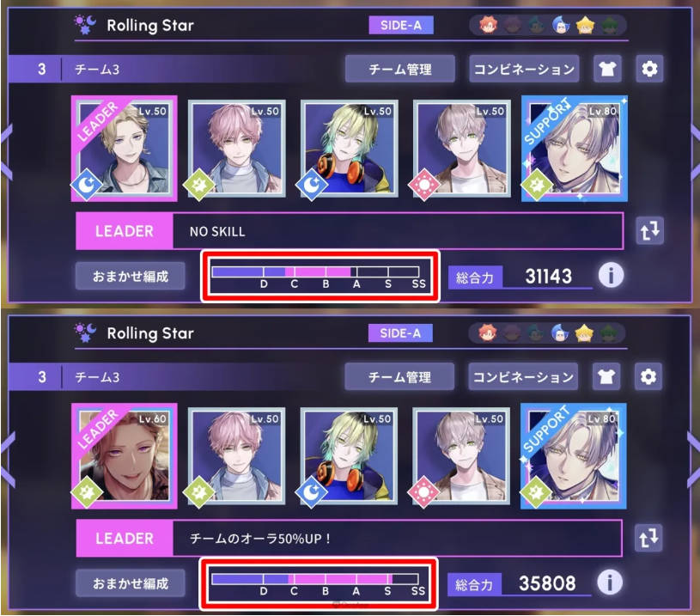Image resolution: width=700 pixels, height=616 pixels.
Task: Select Lv.60 leader card in lower team
Action: point(124,456)
